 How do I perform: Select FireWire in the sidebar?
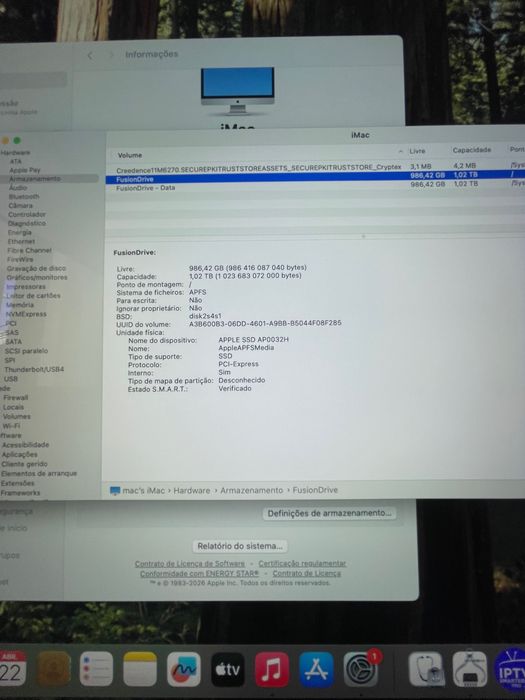[20, 259]
